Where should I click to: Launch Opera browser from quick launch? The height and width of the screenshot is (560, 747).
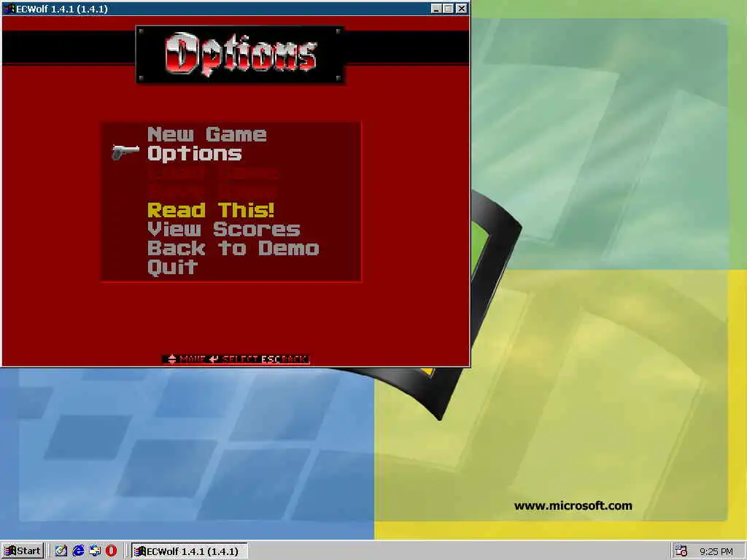point(111,551)
